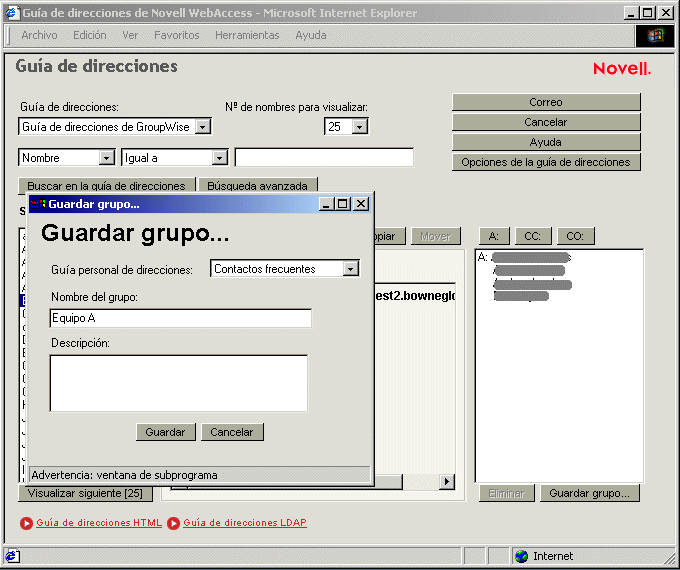Viewport: 680px width, 570px height.
Task: Click the A: recipient button
Action: point(494,236)
